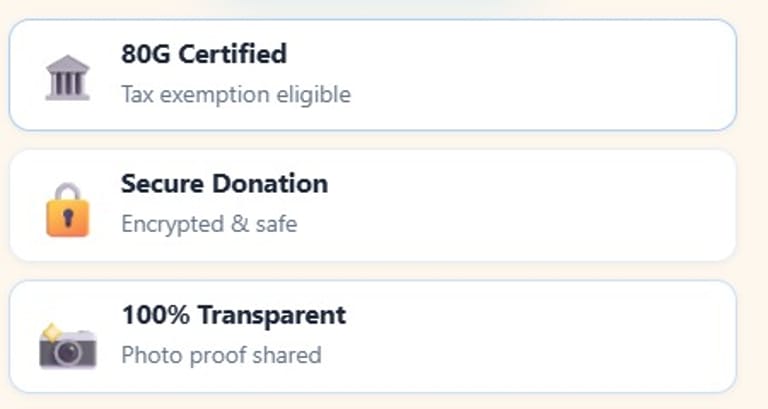Click the 'Photo proof shared' text

221,355
